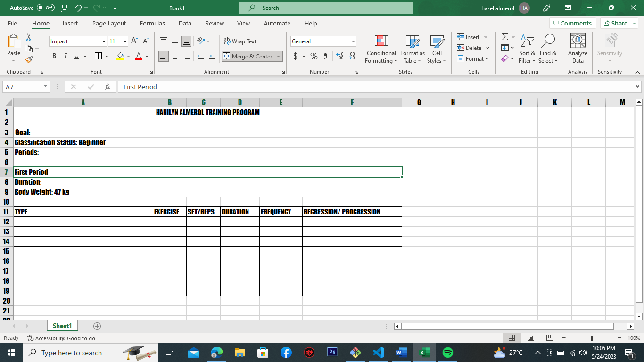Open Sort & Filter dropdown
Screen dimensions: 644x362
tap(527, 49)
